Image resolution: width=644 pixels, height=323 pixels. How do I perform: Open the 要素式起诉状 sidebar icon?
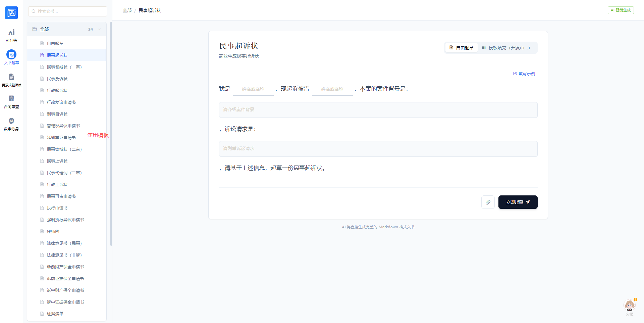(x=11, y=80)
